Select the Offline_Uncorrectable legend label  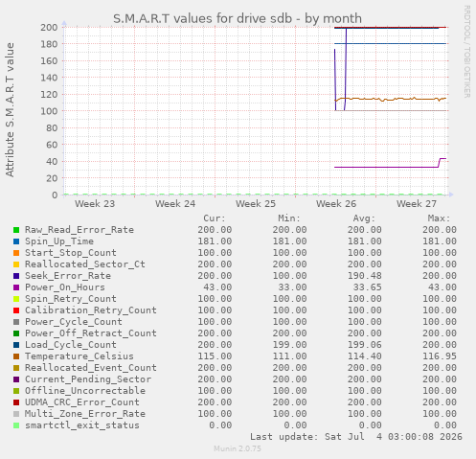pyautogui.click(x=85, y=391)
